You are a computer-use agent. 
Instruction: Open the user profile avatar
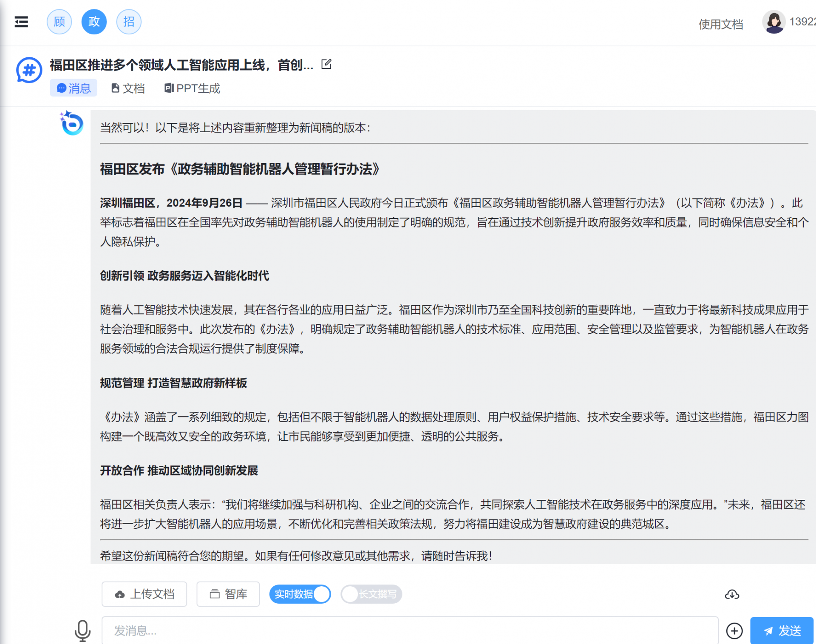pos(774,22)
